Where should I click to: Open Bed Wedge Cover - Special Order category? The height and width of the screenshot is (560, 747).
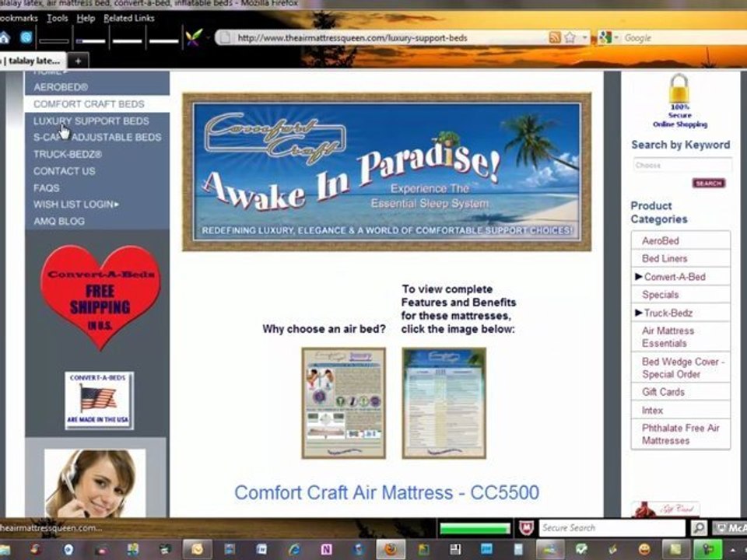(x=683, y=368)
